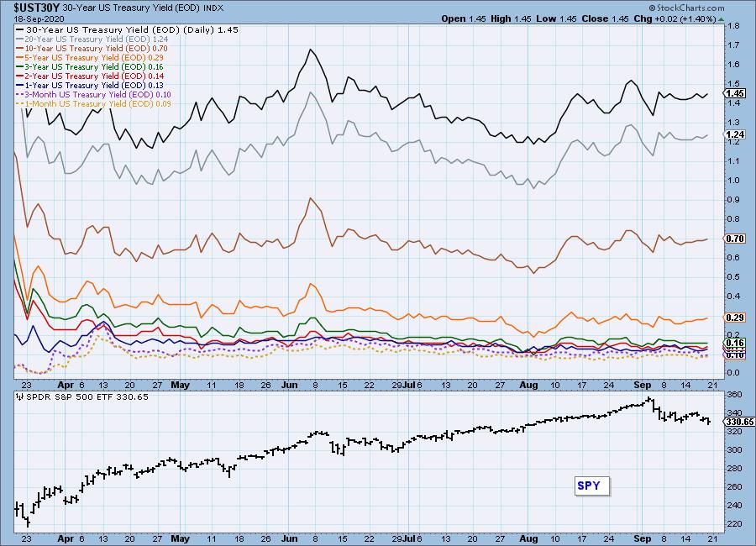This screenshot has height=546, width=756.
Task: Select the 3-Month US Treasury Yield legend entry
Action: pos(93,95)
